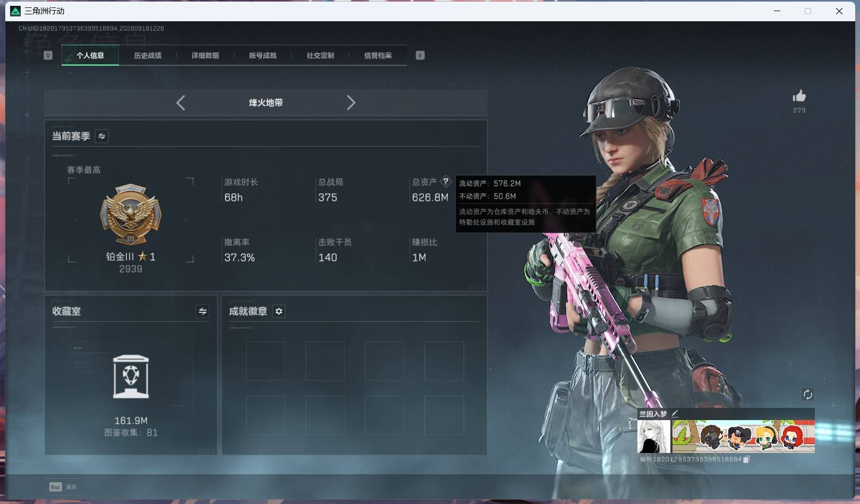The height and width of the screenshot is (504, 860).
Task: Click the 赛季最高 label
Action: pyautogui.click(x=83, y=170)
